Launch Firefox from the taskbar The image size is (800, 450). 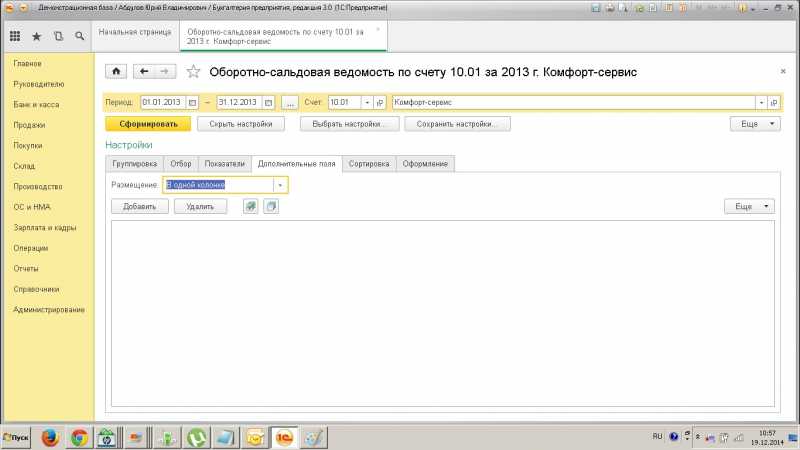49,438
